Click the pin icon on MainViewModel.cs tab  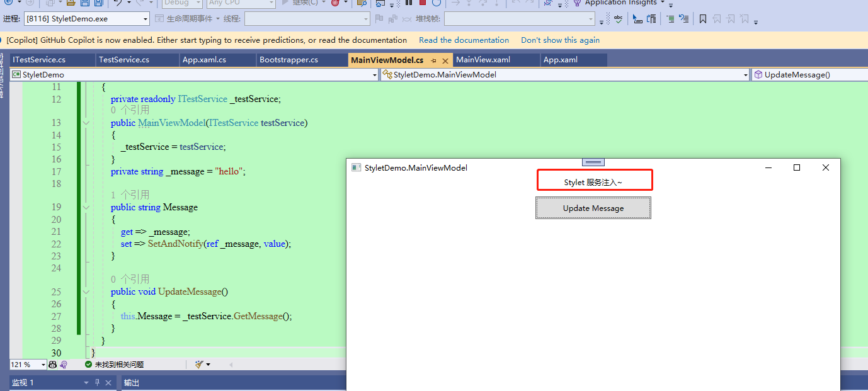[433, 60]
